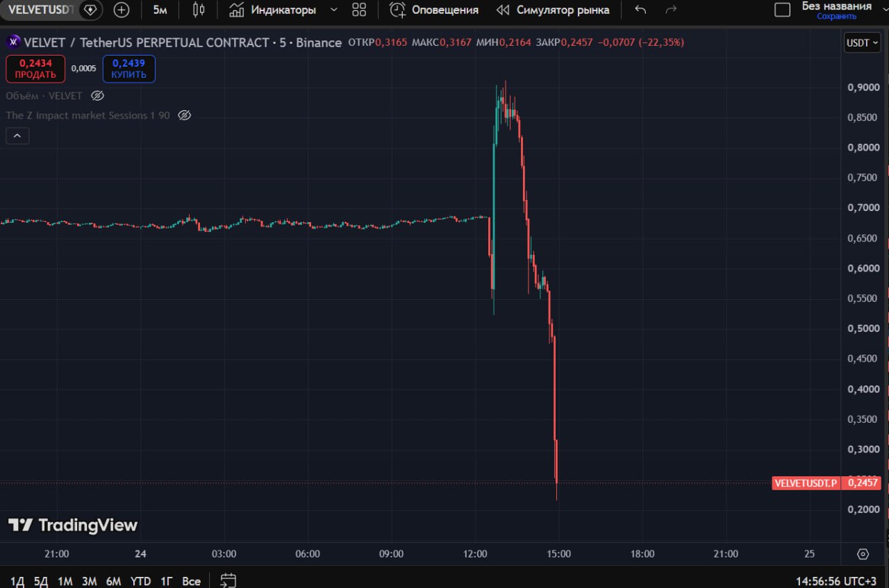889x588 pixels.
Task: Select the 1Г date range
Action: point(167,582)
